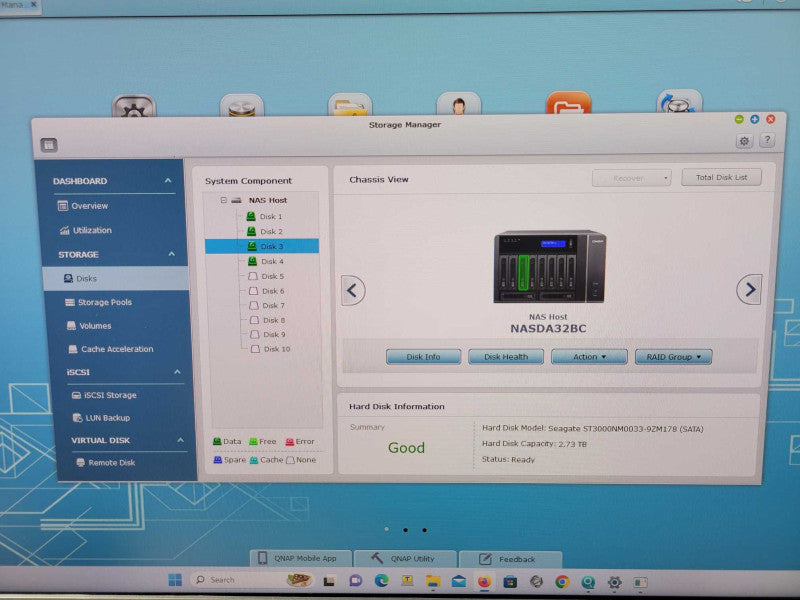The width and height of the screenshot is (800, 600).
Task: Open Storage Manager settings gear
Action: (744, 141)
